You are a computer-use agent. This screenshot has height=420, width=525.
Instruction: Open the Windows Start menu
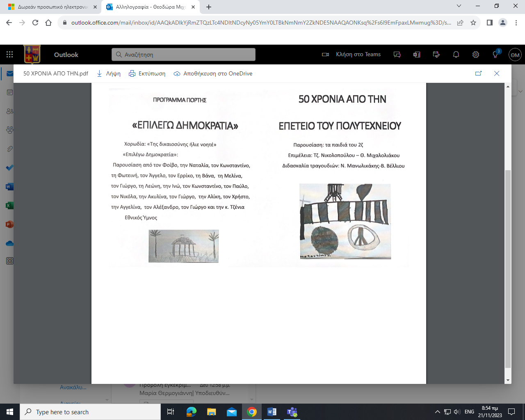(x=10, y=412)
